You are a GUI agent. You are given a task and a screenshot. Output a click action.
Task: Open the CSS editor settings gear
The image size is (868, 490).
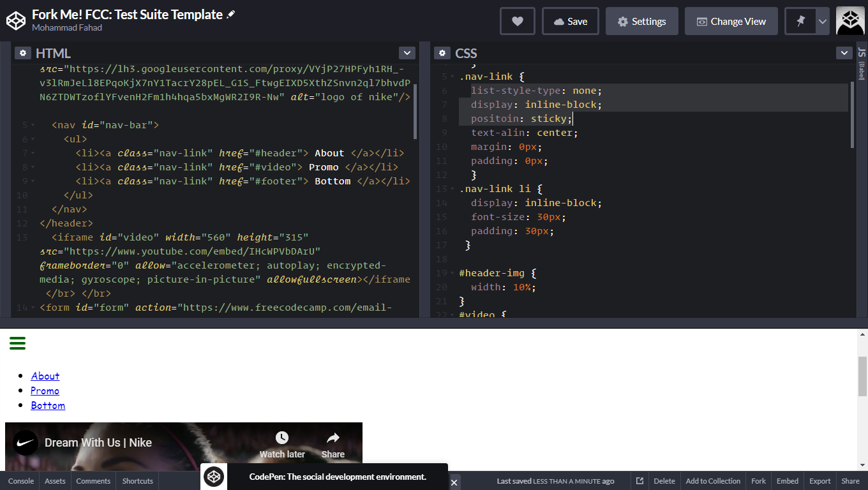pyautogui.click(x=442, y=53)
